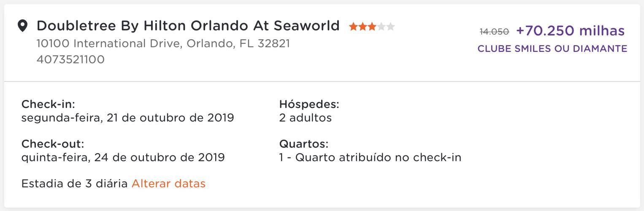644x211 pixels.
Task: Select the Doubletree By Hilton Orlando hotel title
Action: pos(188,26)
